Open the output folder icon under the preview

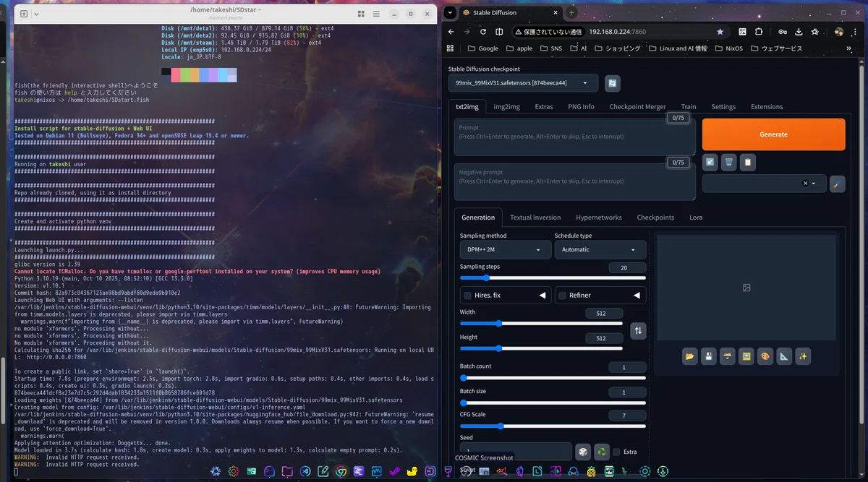(x=690, y=356)
